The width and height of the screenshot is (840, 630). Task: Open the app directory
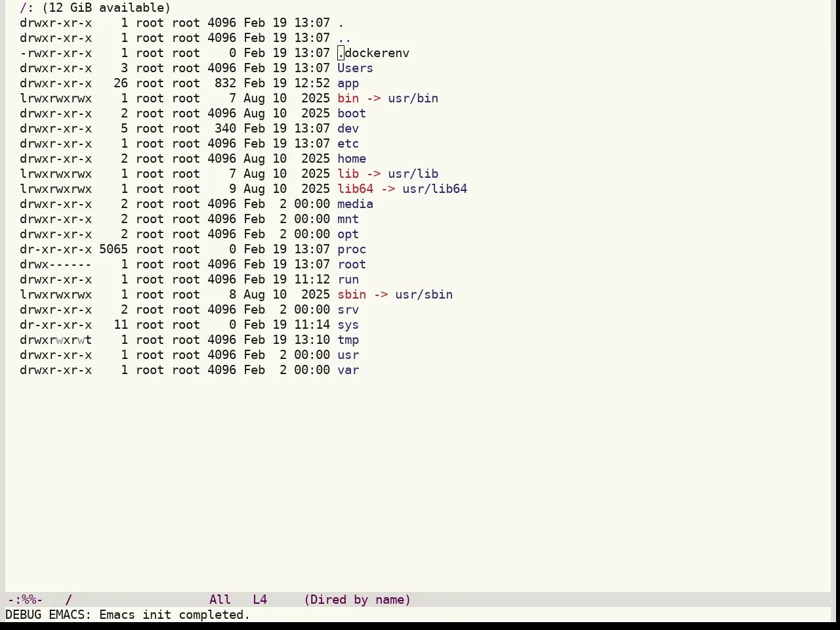tap(348, 83)
